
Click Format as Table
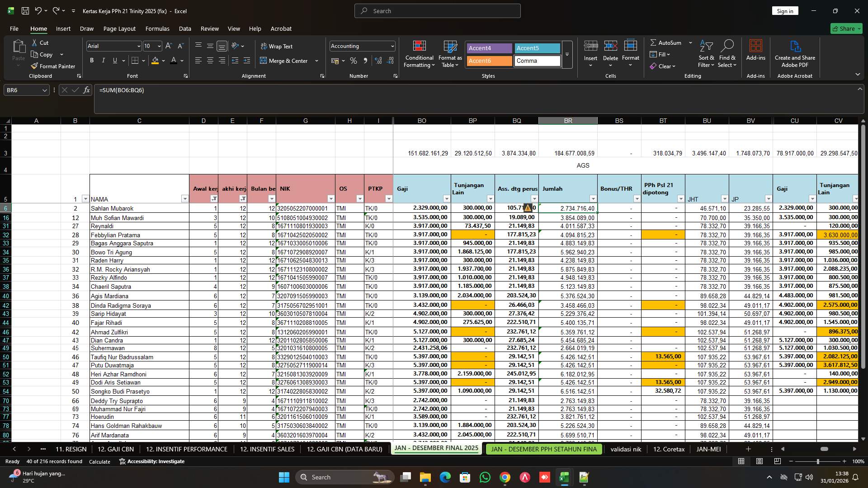click(449, 53)
